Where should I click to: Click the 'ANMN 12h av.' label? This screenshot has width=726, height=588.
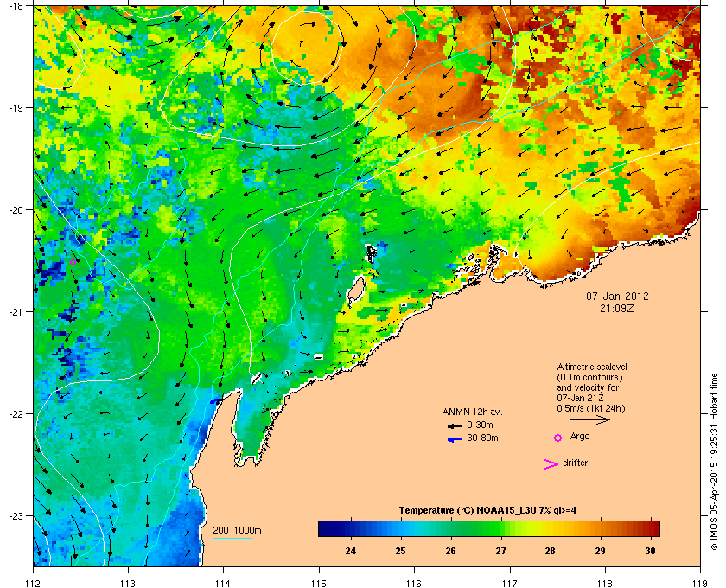[472, 412]
